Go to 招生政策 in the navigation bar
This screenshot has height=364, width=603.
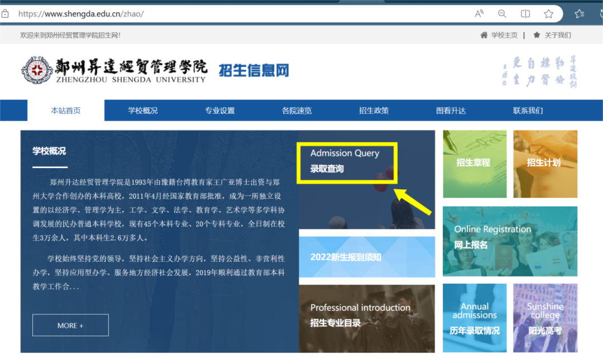pyautogui.click(x=374, y=111)
